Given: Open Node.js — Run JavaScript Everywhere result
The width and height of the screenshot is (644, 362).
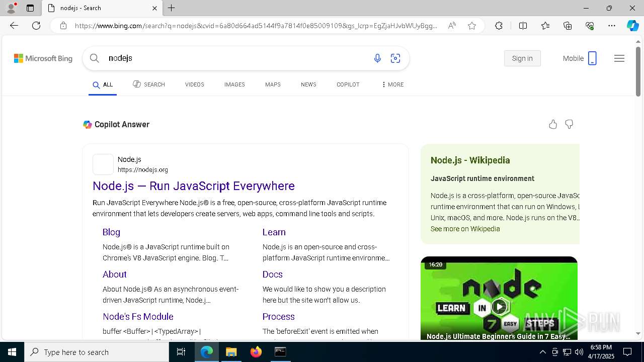Looking at the screenshot, I should tap(194, 186).
